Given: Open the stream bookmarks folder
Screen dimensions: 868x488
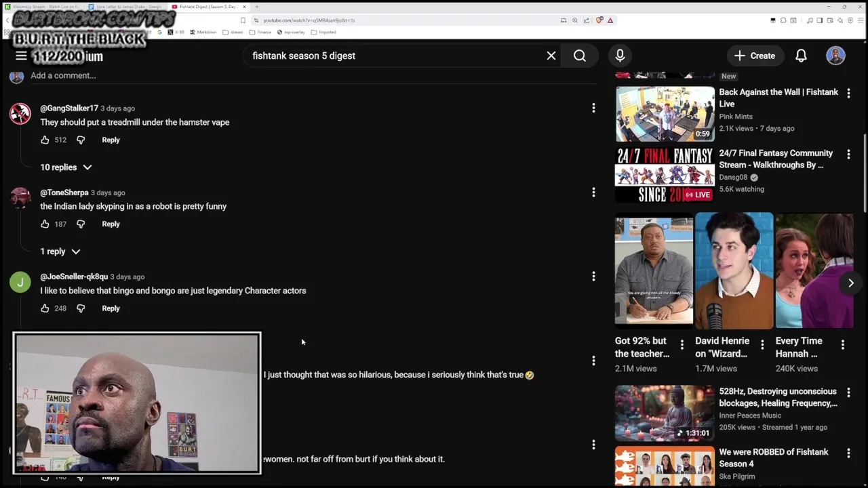Looking at the screenshot, I should [x=233, y=32].
